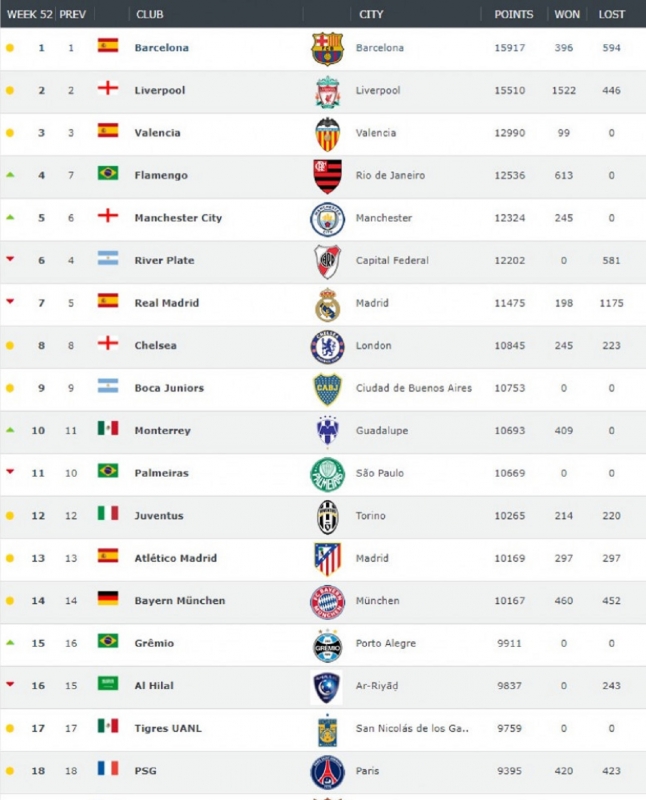Screen dimensions: 646x800
Task: Open the Boca Juniors club link
Action: 169,388
